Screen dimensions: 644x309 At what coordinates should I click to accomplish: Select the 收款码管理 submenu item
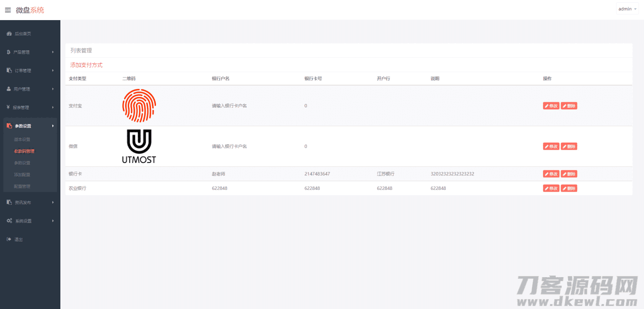point(24,151)
